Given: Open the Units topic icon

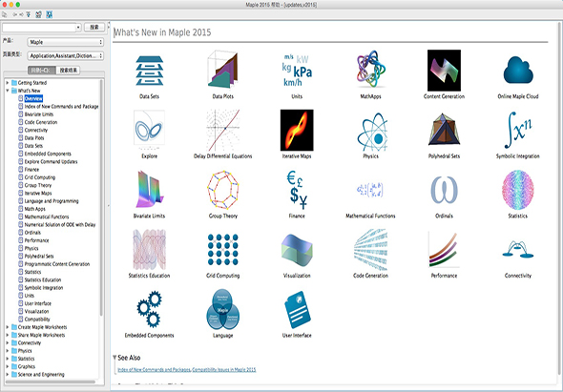Looking at the screenshot, I should pos(297,71).
